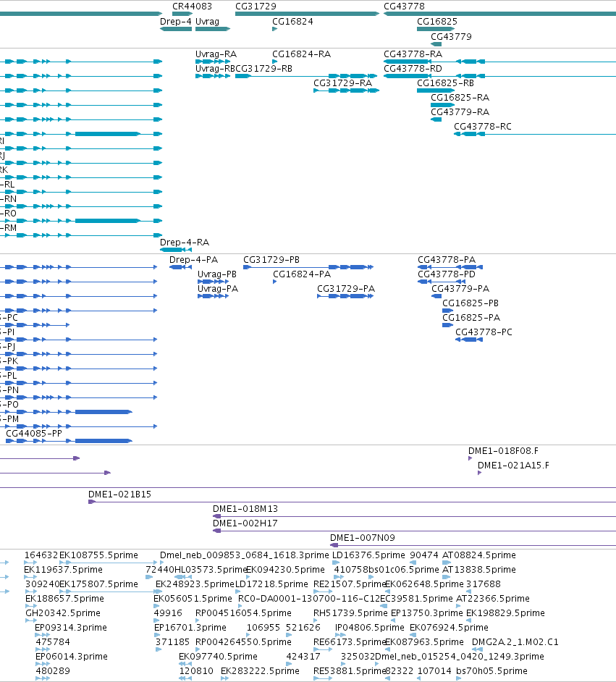The image size is (616, 682).
Task: Select the EK119637.5prime EST
Action: (30, 577)
